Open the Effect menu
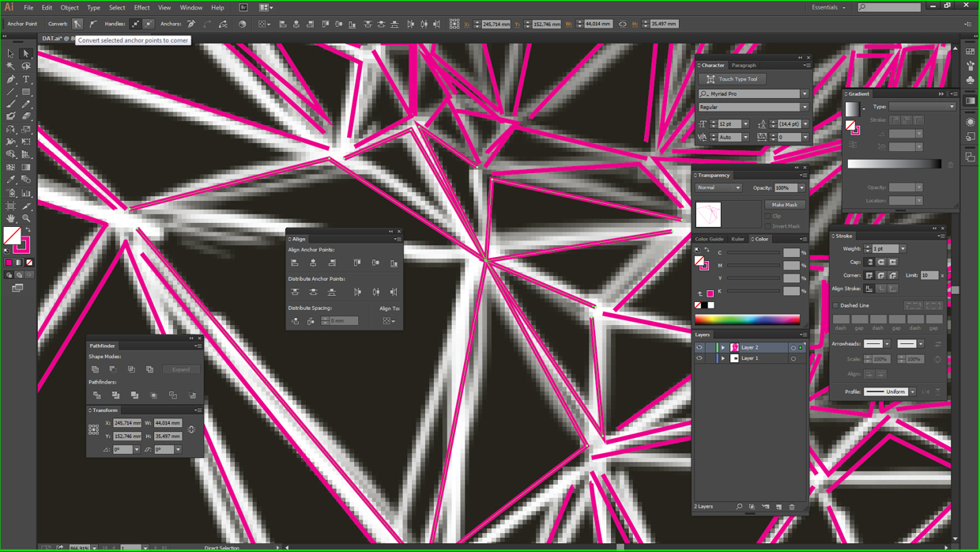 [141, 7]
